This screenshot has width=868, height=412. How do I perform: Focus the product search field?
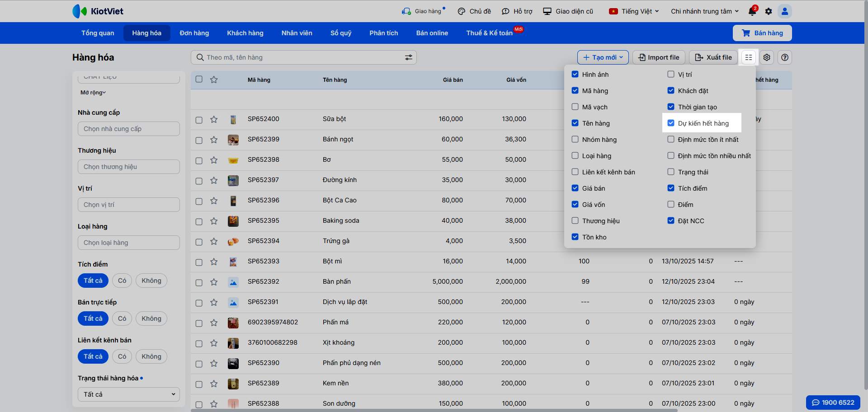click(304, 57)
